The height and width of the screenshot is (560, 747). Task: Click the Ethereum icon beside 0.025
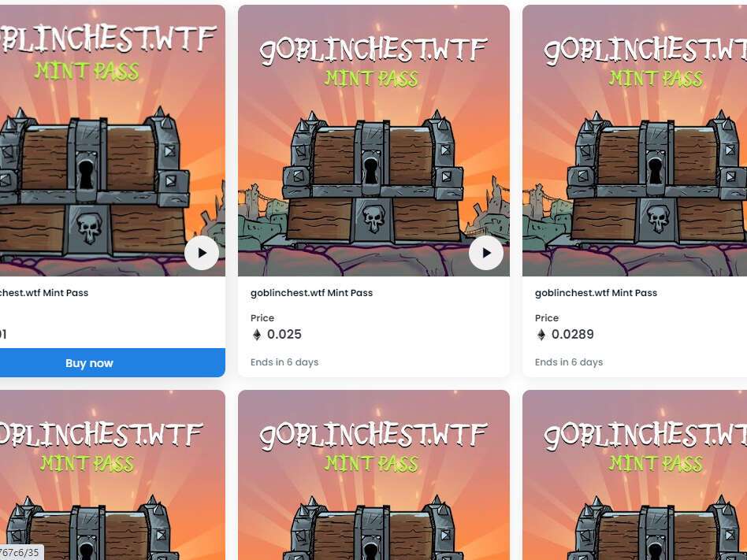257,335
